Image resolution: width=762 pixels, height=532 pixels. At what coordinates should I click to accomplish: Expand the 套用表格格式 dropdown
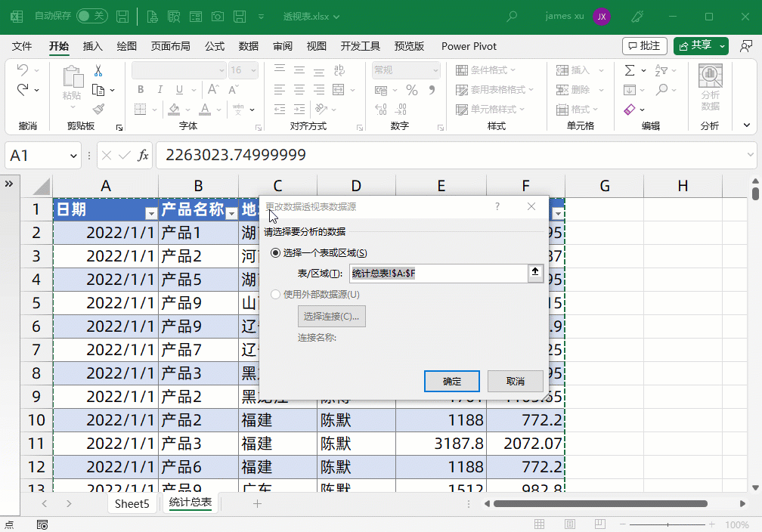(531, 89)
